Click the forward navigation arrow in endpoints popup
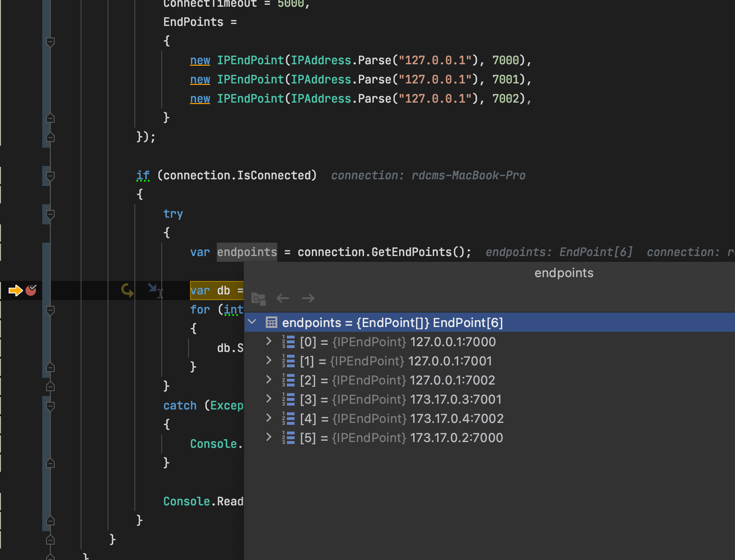 [x=308, y=298]
